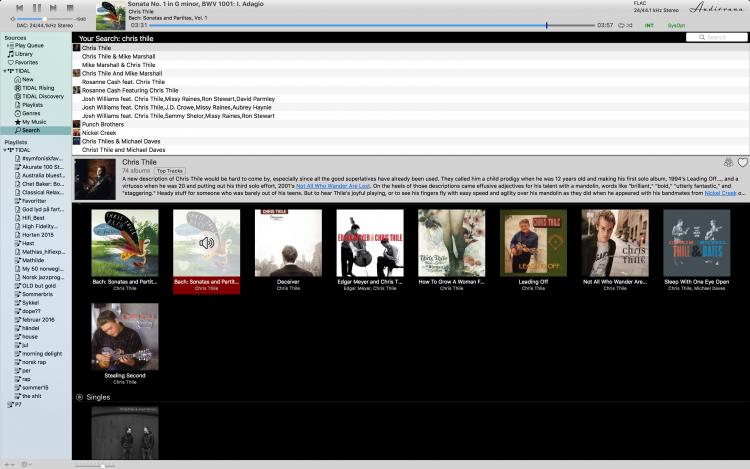The image size is (750, 469).
Task: Adjust the volume slider
Action: [44, 19]
